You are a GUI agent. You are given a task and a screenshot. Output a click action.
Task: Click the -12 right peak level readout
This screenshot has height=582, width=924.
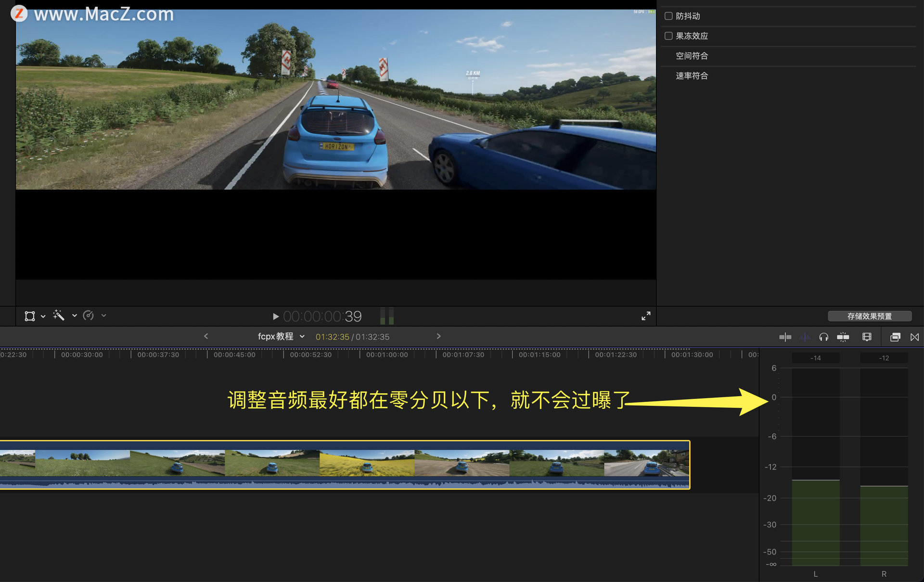[884, 358]
